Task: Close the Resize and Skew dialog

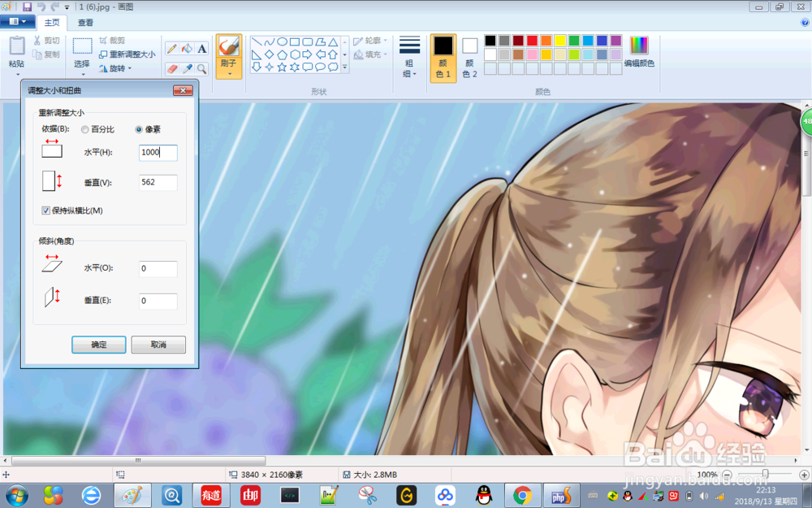Action: coord(183,90)
